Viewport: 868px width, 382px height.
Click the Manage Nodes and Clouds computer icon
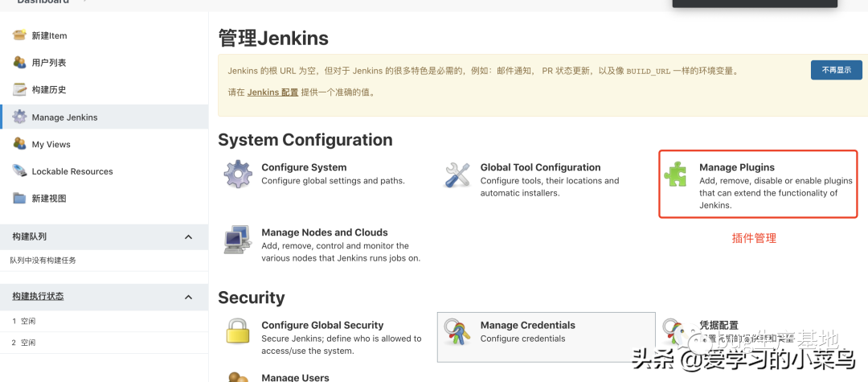(x=238, y=240)
